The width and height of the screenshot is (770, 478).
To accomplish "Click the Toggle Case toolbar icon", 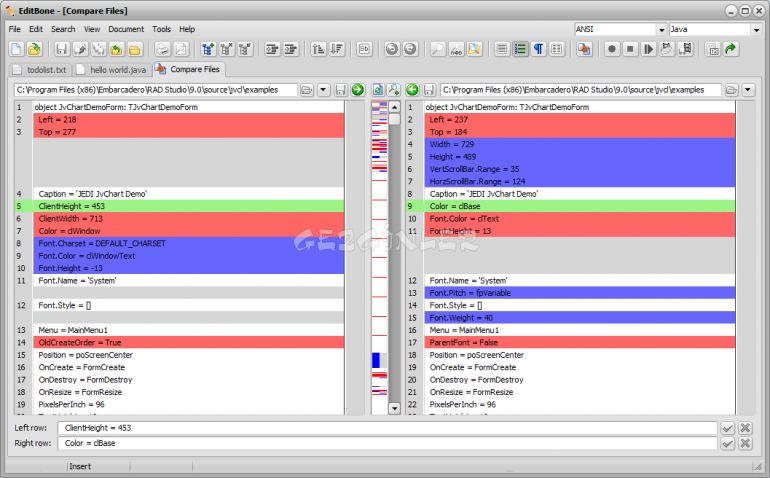I will pos(364,49).
